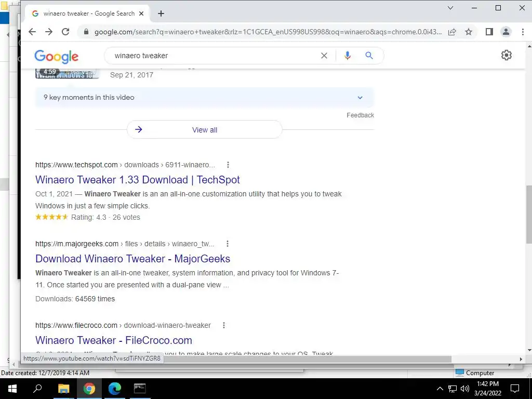Open File Explorer from the taskbar
532x399 pixels.
click(x=63, y=389)
